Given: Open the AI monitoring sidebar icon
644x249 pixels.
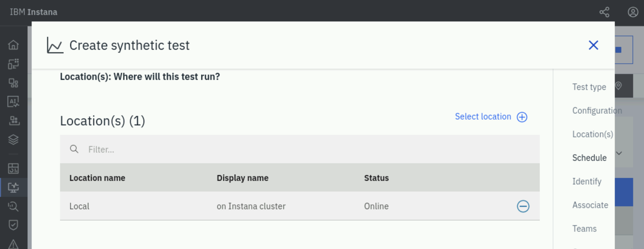Looking at the screenshot, I should (13, 102).
